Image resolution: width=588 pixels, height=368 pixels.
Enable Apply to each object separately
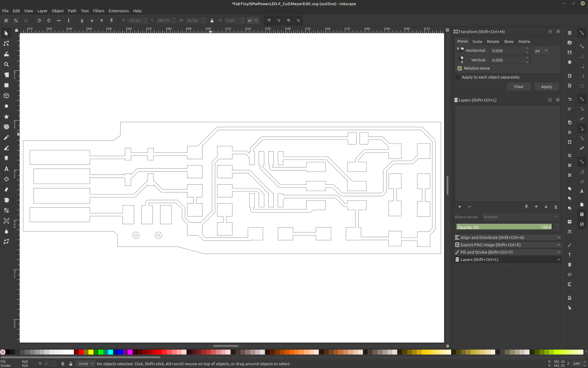coord(458,77)
